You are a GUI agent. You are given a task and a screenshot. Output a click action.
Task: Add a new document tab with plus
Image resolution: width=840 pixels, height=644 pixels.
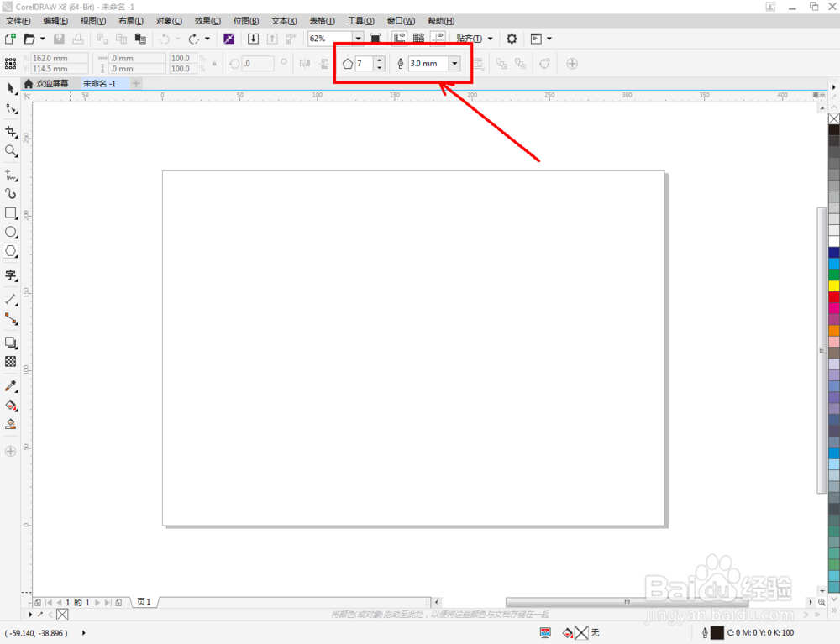pos(136,83)
